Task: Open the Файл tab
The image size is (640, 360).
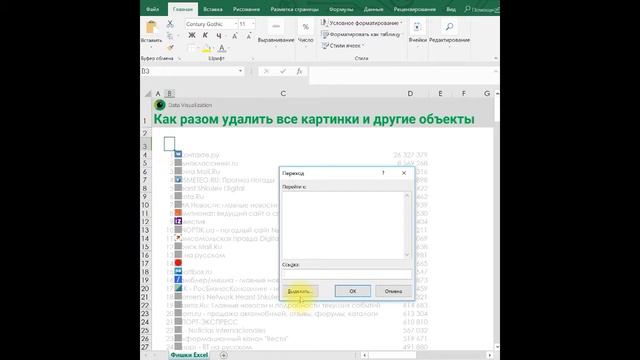Action: click(x=152, y=9)
